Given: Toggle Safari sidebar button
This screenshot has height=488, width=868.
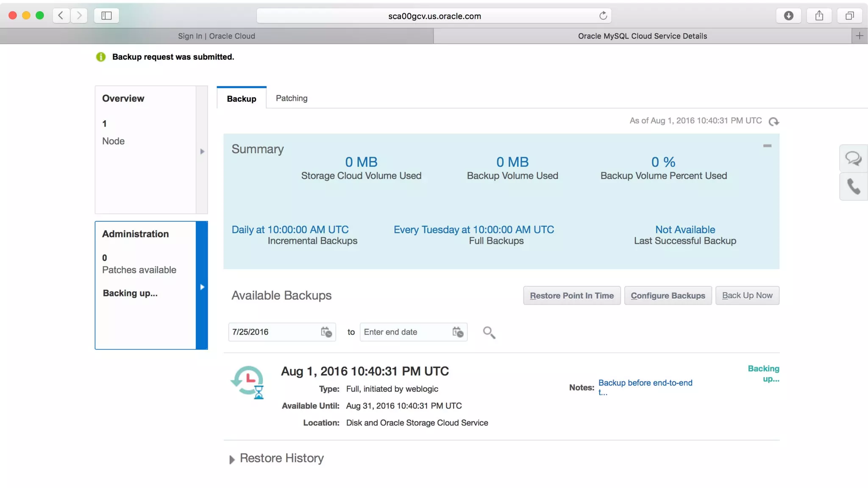Looking at the screenshot, I should pos(106,16).
